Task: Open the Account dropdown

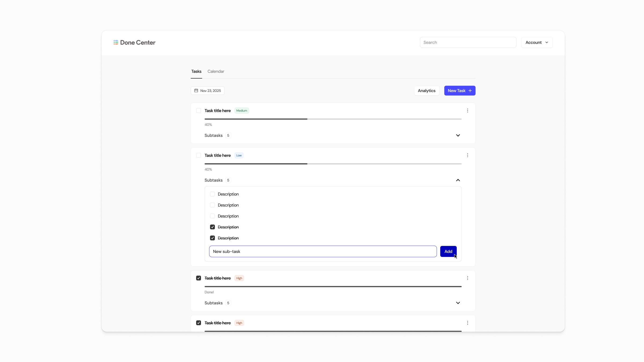Action: 537,42
